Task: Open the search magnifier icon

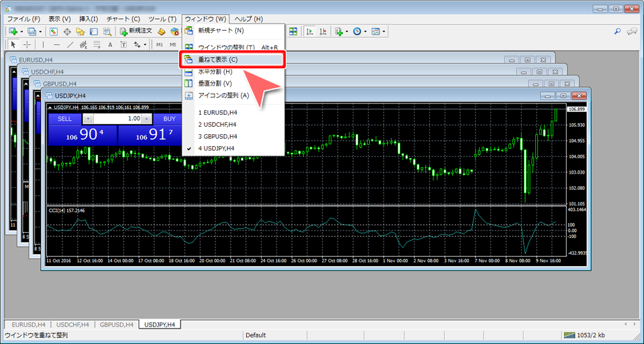Action: tap(617, 31)
